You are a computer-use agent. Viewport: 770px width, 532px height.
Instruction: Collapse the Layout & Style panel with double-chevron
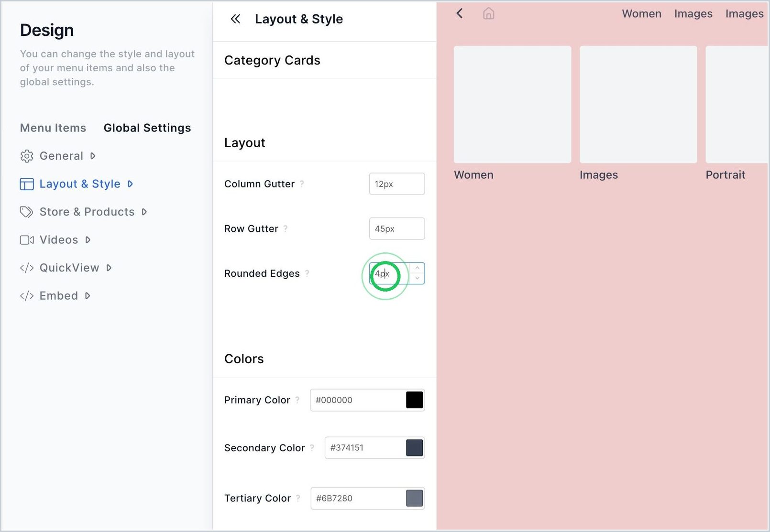click(235, 19)
